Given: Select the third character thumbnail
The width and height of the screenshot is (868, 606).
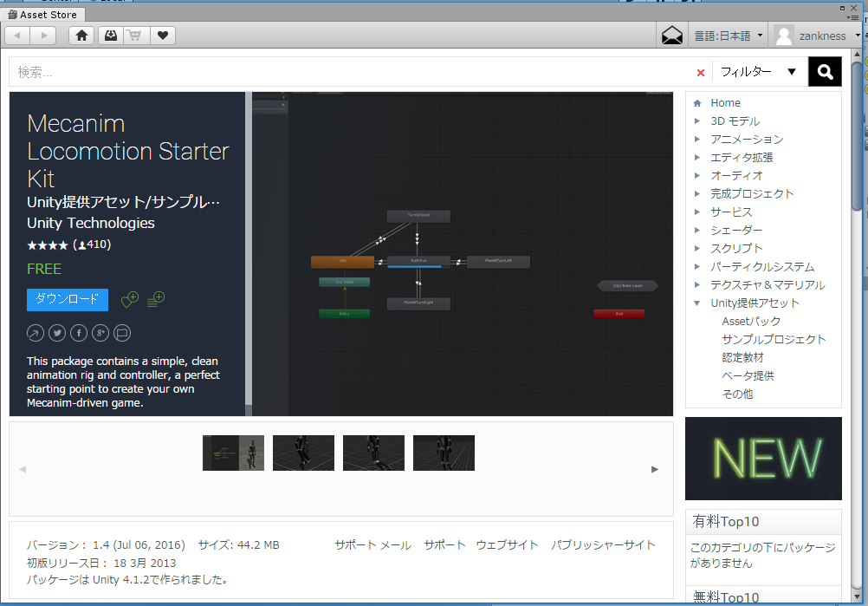Looking at the screenshot, I should pyautogui.click(x=373, y=453).
